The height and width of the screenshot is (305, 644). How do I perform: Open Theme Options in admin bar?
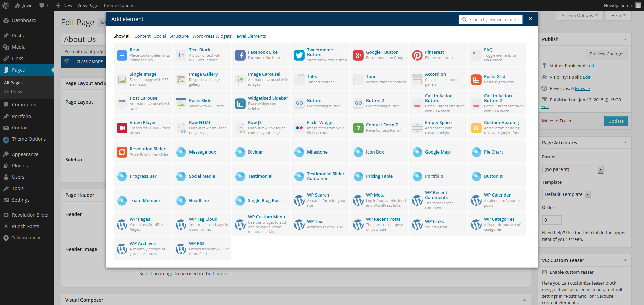click(x=119, y=5)
